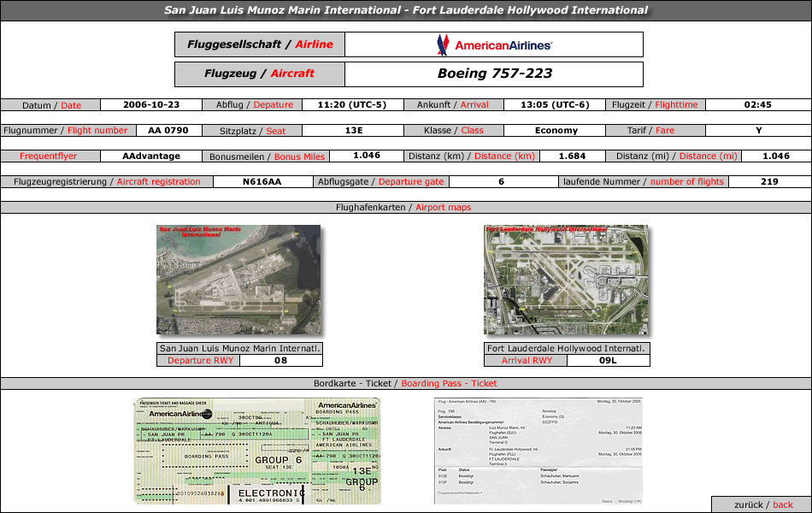Image resolution: width=812 pixels, height=513 pixels.
Task: Click the distance in miles value 1.046
Action: (x=776, y=156)
